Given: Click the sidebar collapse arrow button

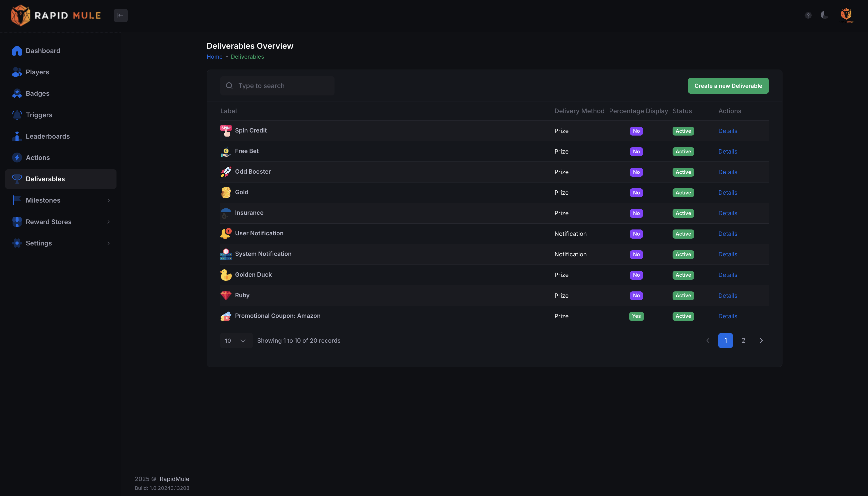Looking at the screenshot, I should [x=121, y=15].
